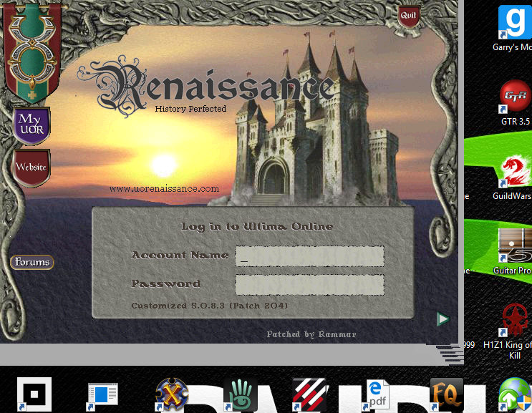Open the green hand icon shortcut
Image resolution: width=532 pixels, height=413 pixels.
coord(241,394)
